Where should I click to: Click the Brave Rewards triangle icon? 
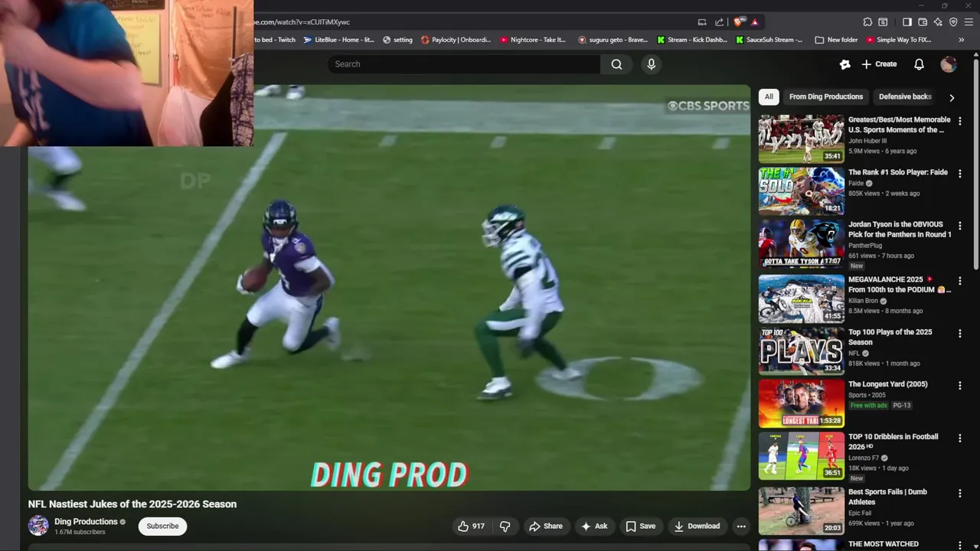pos(755,22)
